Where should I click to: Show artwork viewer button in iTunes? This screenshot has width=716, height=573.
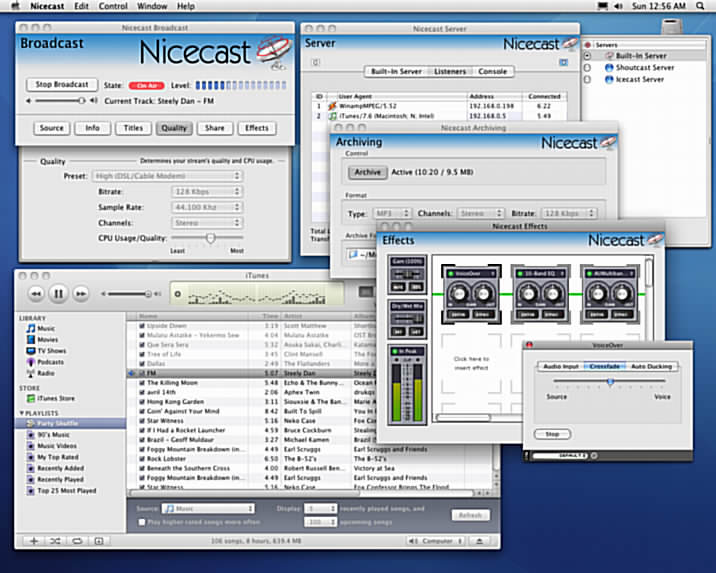click(x=99, y=541)
